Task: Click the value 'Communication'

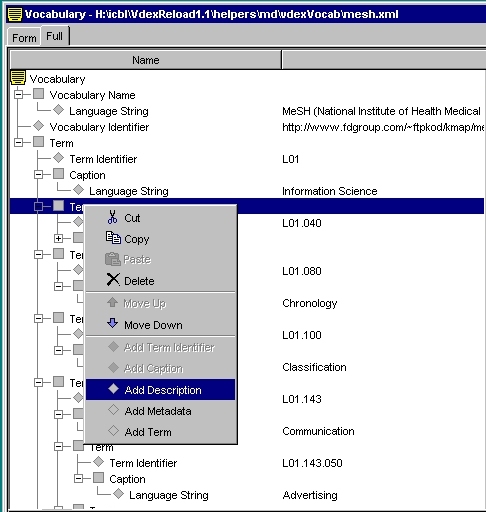Action: 318,431
